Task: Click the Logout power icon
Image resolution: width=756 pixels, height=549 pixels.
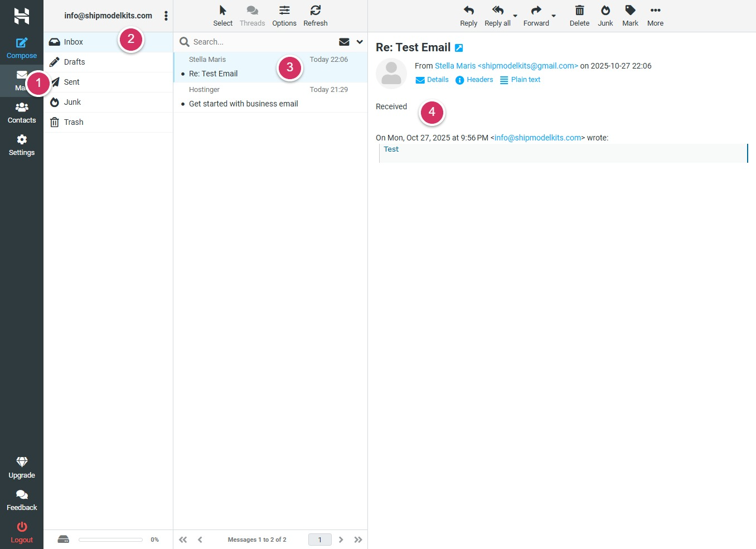Action: 22,527
